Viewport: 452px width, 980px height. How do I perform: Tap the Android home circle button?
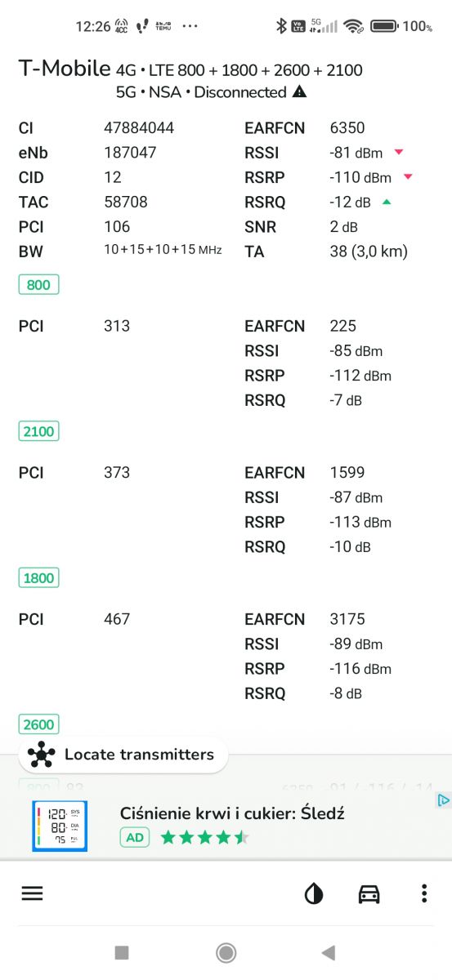click(226, 952)
